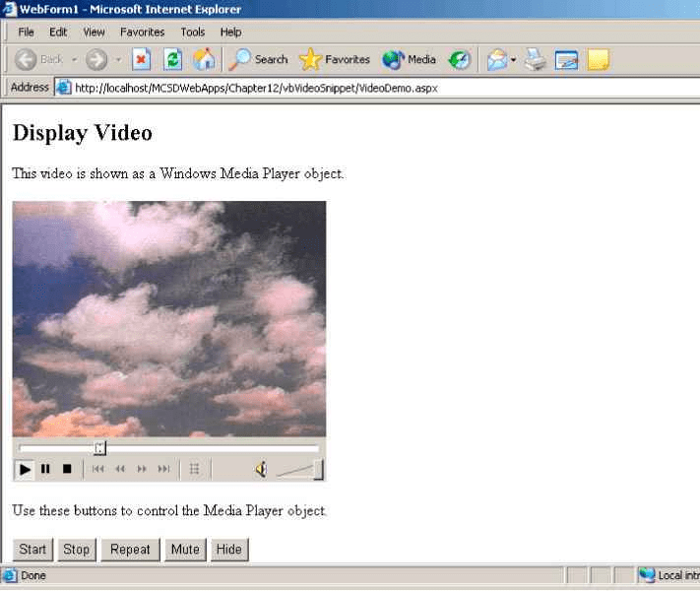
Task: Open the View menu
Action: tap(94, 33)
